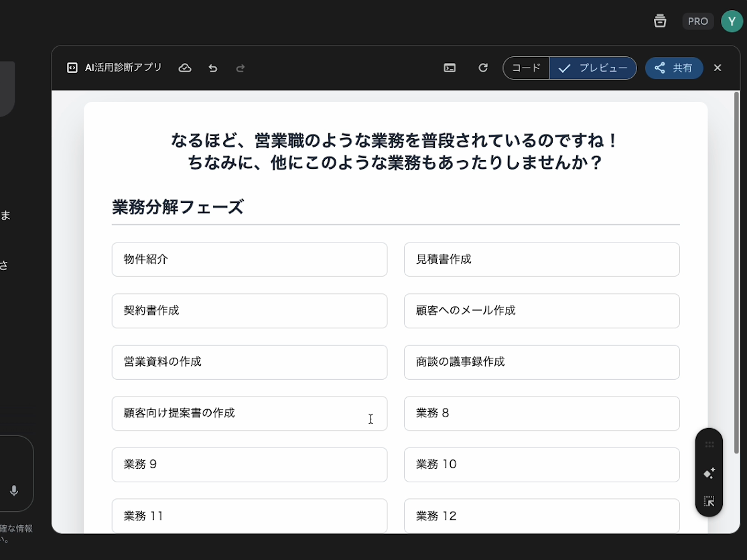747x560 pixels.
Task: Click the redo arrow icon
Action: [x=241, y=68]
